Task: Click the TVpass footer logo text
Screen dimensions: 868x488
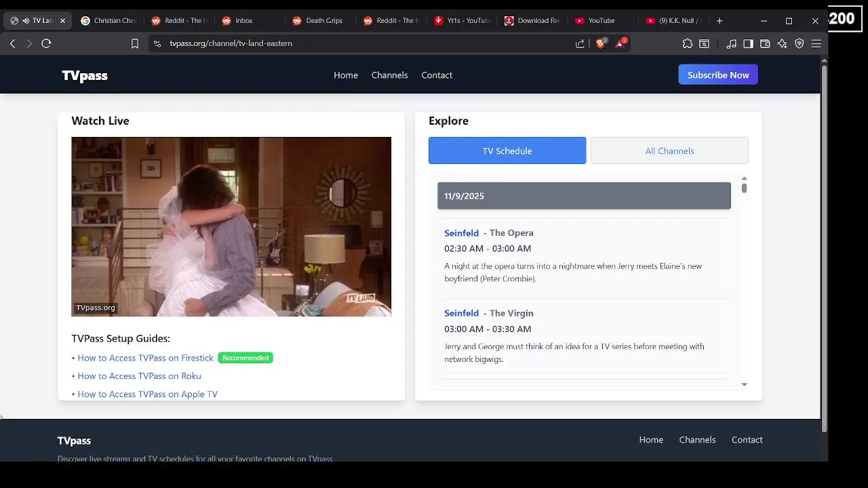Action: (74, 441)
